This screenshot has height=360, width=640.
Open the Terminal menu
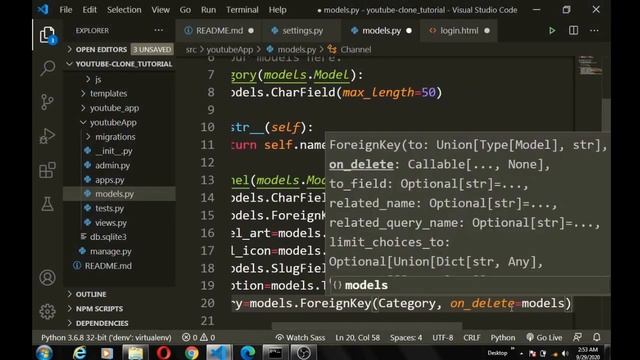[x=242, y=10]
